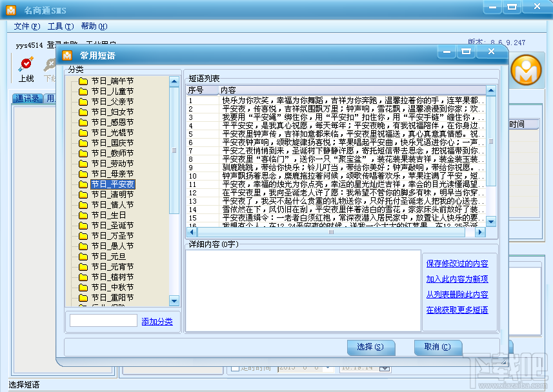Click the folder icon for 节日_劳动节

click(83, 164)
